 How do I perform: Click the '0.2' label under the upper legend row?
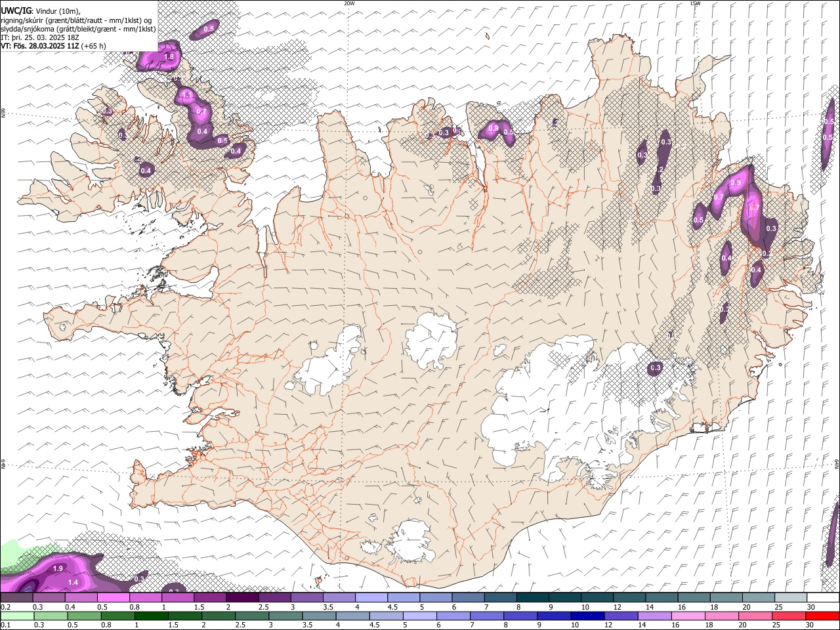6,607
